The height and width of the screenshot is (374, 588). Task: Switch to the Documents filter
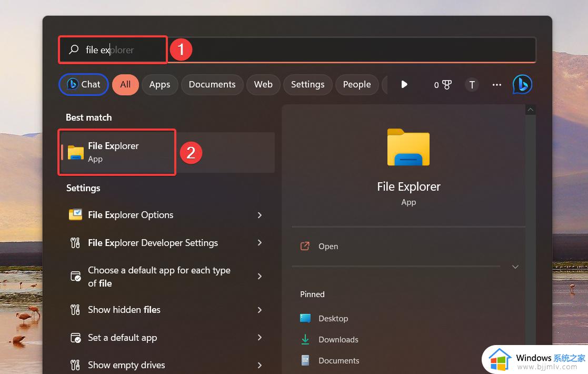pyautogui.click(x=212, y=84)
